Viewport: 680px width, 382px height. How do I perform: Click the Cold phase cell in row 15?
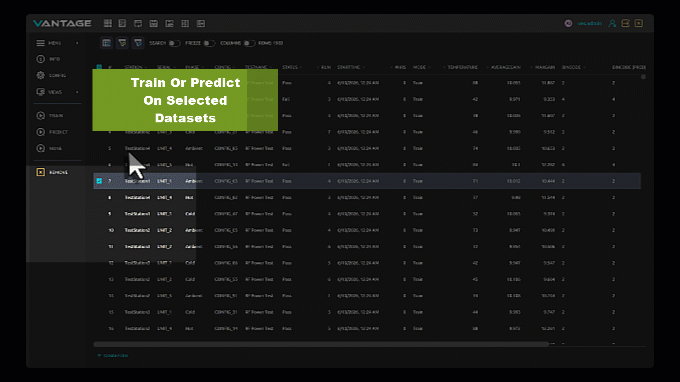click(x=190, y=312)
